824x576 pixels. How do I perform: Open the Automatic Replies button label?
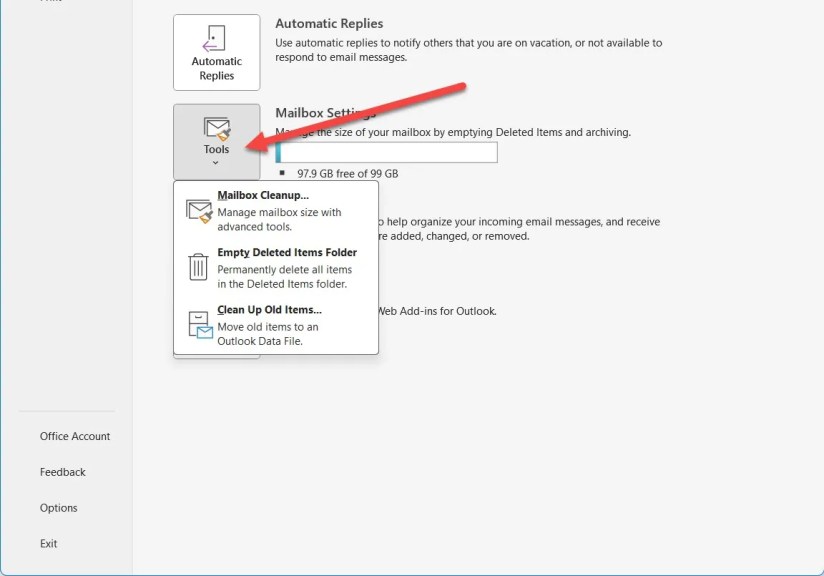[x=217, y=68]
